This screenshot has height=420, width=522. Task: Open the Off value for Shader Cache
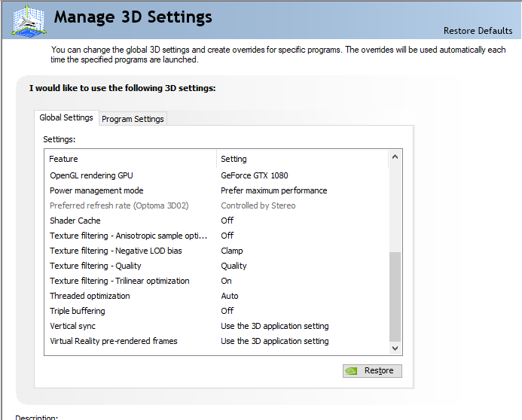coord(227,221)
